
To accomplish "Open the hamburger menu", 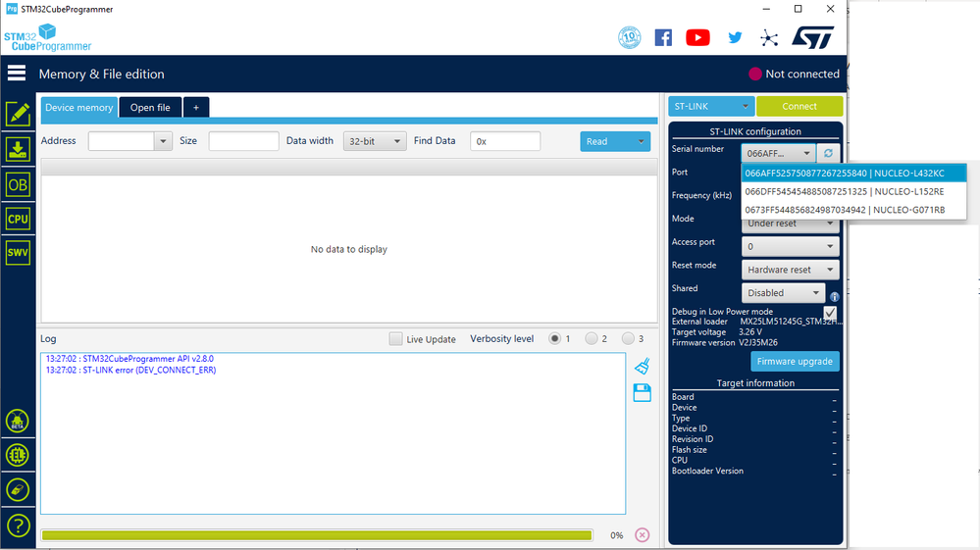I will [17, 74].
